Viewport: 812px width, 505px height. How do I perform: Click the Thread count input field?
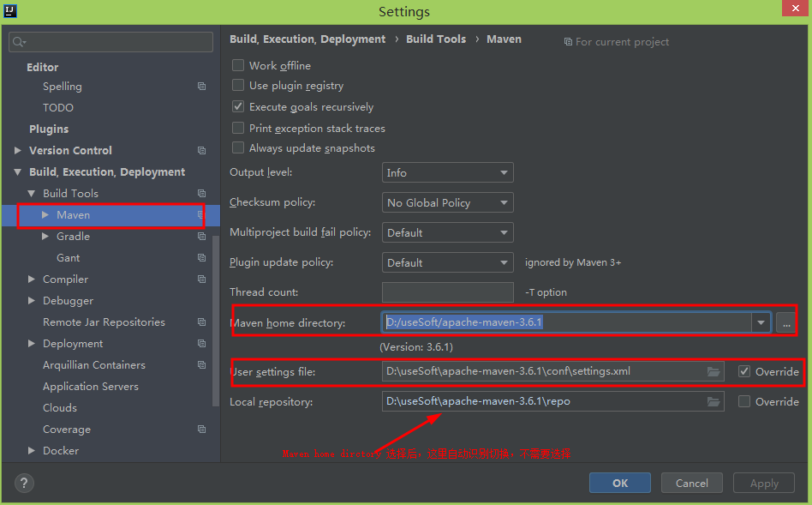click(447, 292)
